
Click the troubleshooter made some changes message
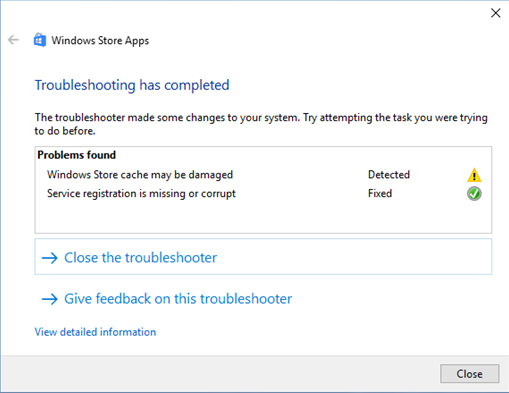click(x=261, y=124)
